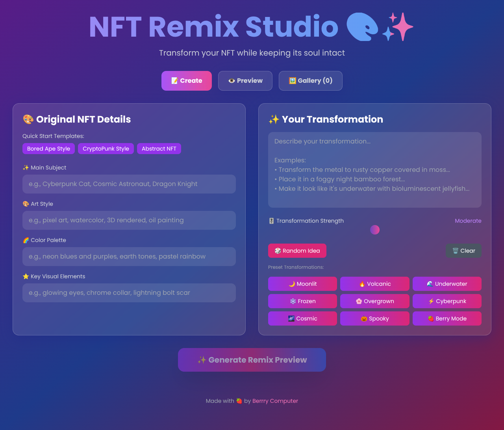Switch to the Create tab
Screen dimensions: 504x430
point(186,81)
